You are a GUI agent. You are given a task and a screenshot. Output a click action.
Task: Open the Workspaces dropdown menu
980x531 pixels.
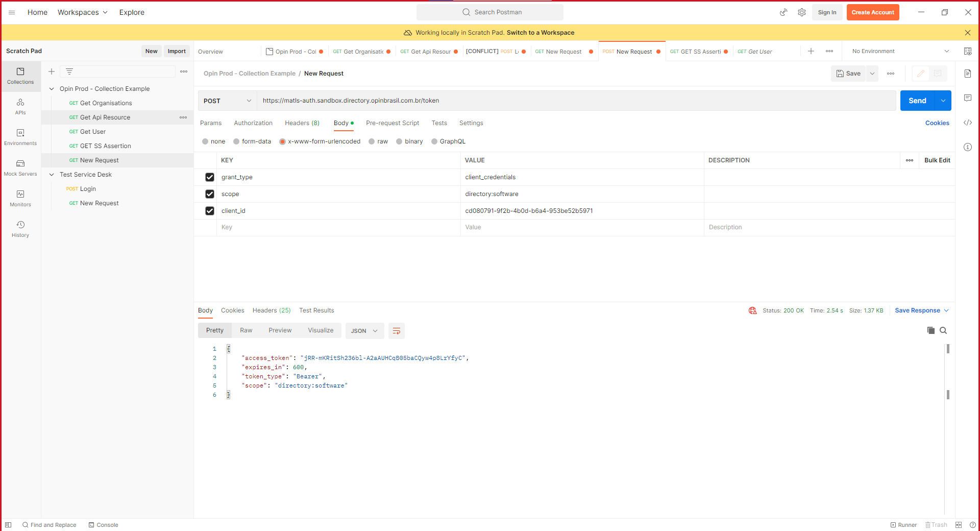tap(83, 12)
